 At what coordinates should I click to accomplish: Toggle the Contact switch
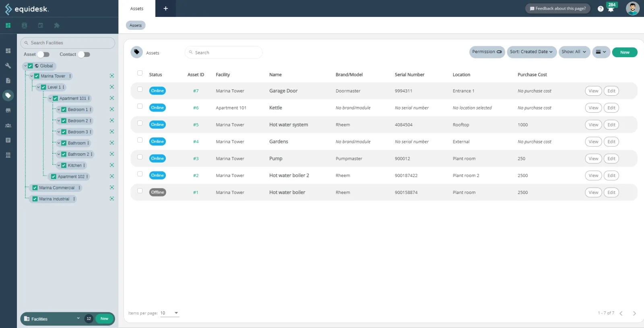[84, 54]
